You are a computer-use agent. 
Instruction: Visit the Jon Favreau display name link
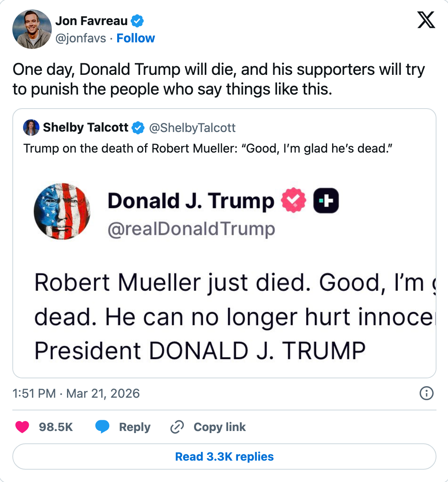[91, 21]
